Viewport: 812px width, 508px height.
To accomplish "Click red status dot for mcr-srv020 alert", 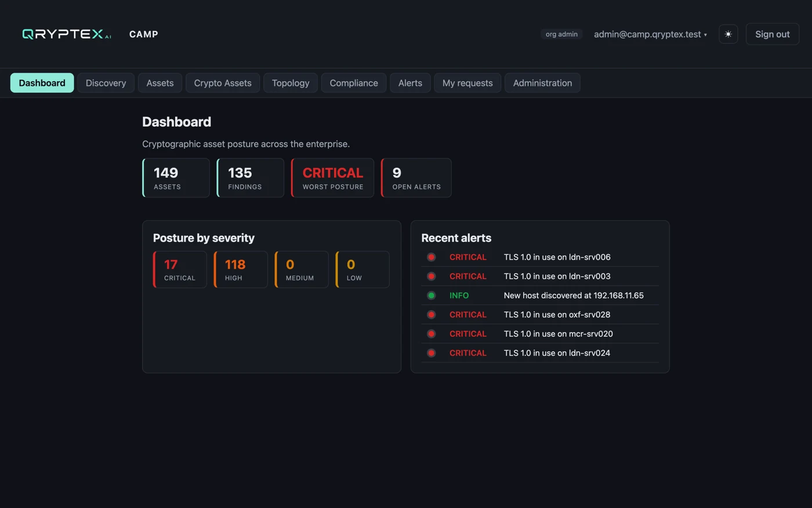I will point(431,334).
